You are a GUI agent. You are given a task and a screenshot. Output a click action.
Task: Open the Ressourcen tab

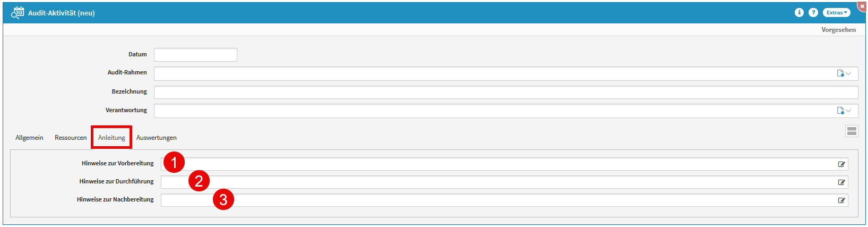[71, 138]
